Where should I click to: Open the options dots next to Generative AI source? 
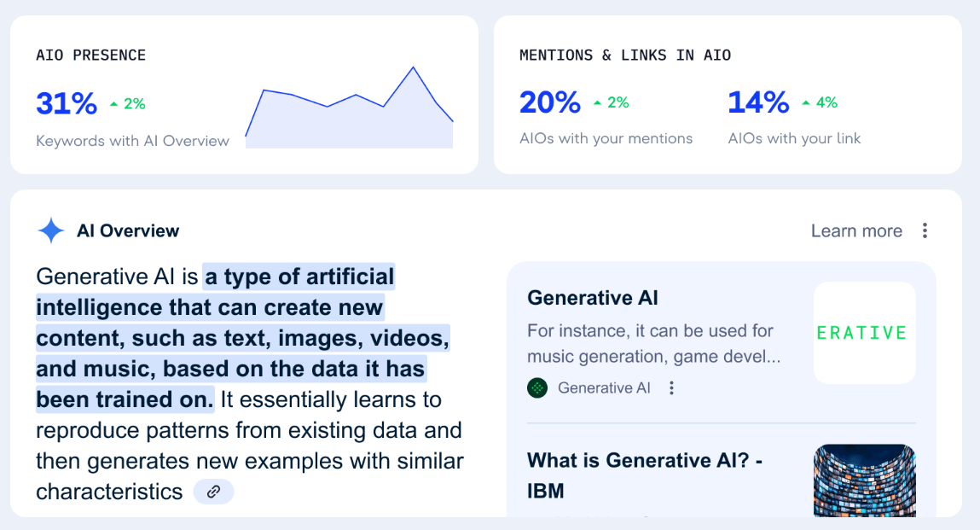[671, 388]
